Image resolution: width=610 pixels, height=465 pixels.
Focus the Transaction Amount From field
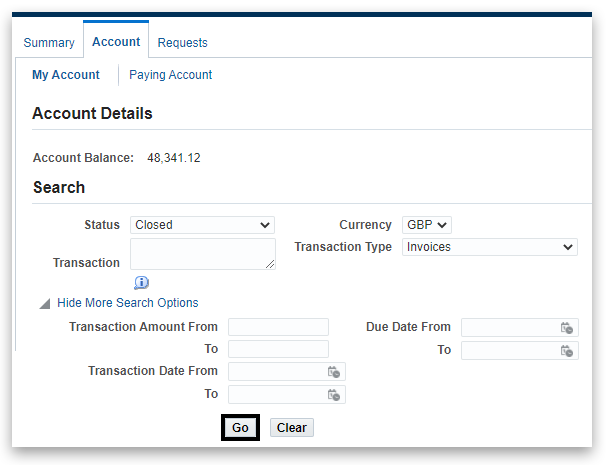tap(278, 327)
